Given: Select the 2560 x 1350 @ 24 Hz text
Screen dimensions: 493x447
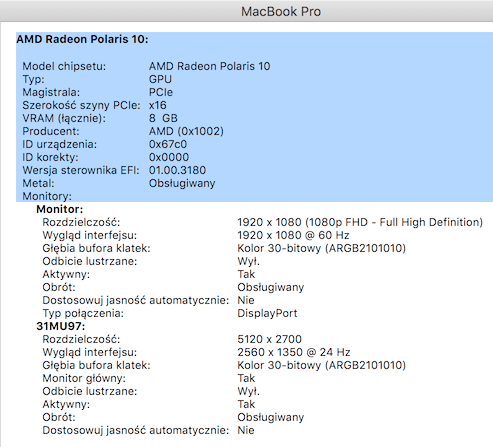Looking at the screenshot, I should coord(294,352).
